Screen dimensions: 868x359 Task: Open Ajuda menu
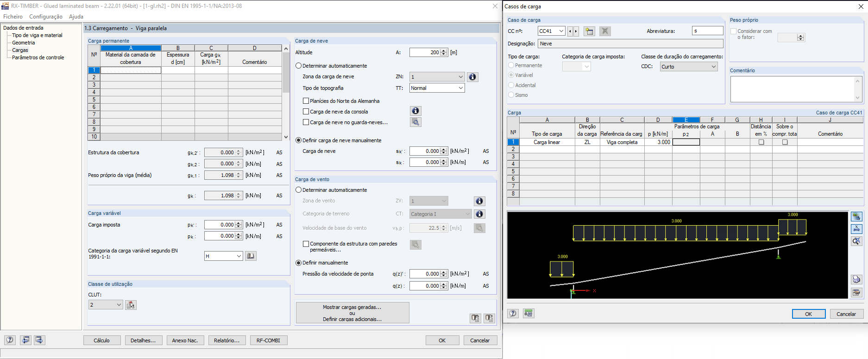(x=76, y=17)
